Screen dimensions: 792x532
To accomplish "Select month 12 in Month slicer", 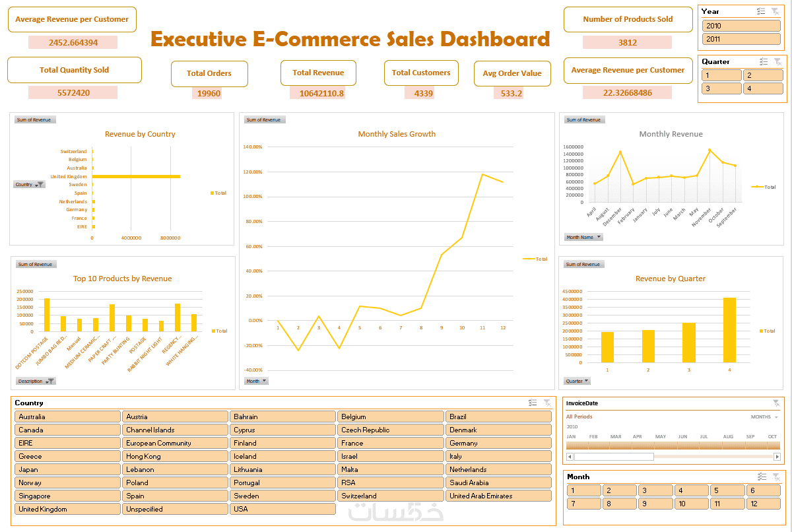I will (x=764, y=504).
